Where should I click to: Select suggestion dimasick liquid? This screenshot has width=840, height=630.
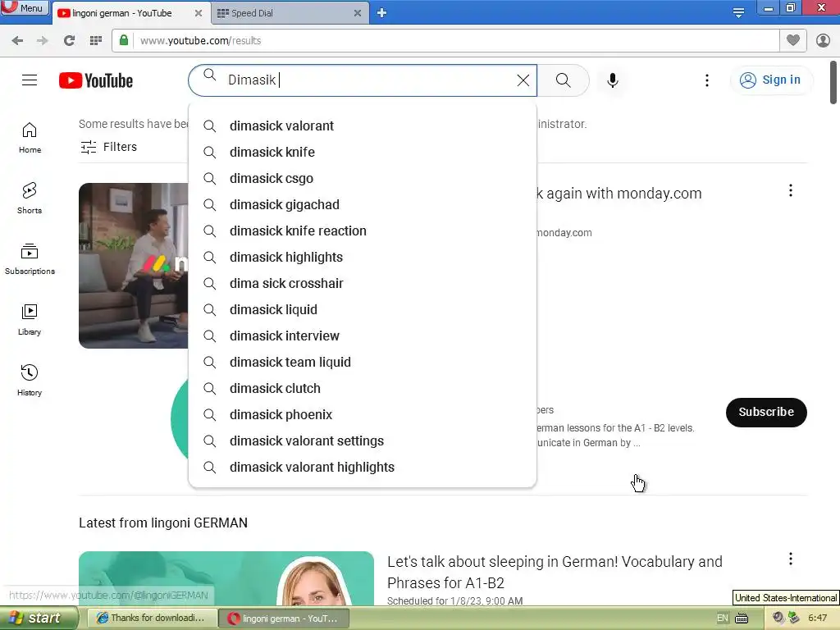tap(363, 309)
